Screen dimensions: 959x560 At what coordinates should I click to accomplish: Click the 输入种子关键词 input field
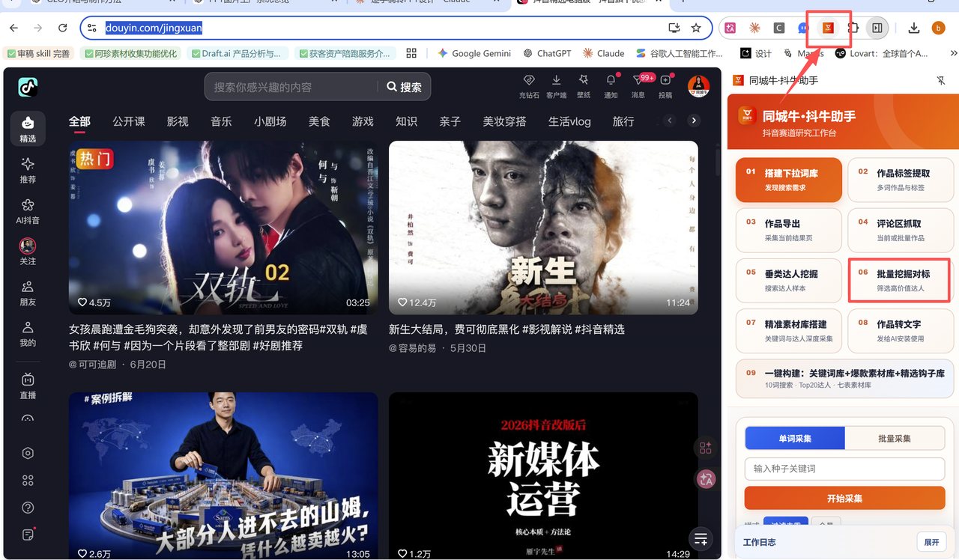[x=844, y=469]
